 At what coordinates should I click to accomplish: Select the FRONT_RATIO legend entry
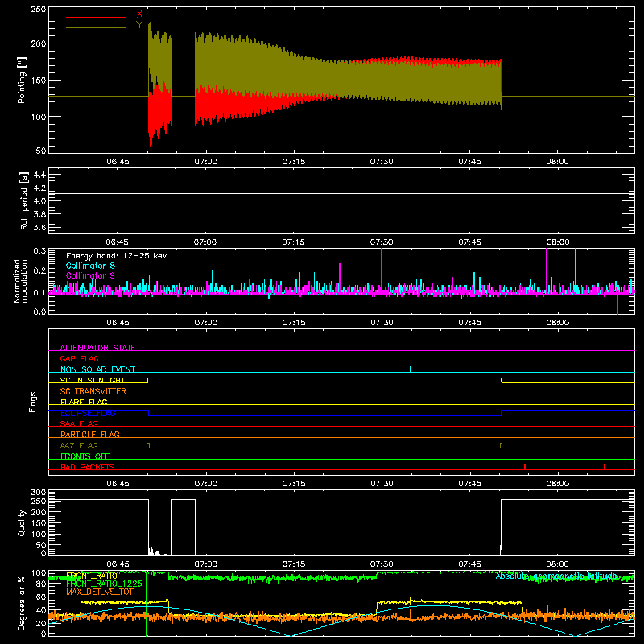(92, 576)
